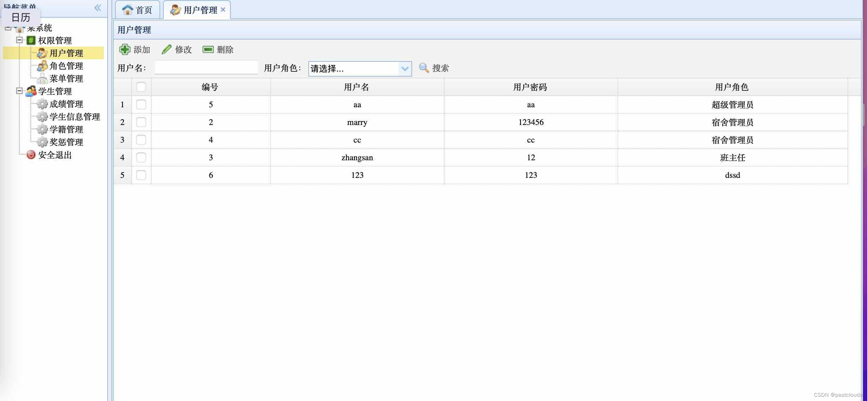Click the gear icon beside 成绩管理
868x401 pixels.
click(42, 104)
